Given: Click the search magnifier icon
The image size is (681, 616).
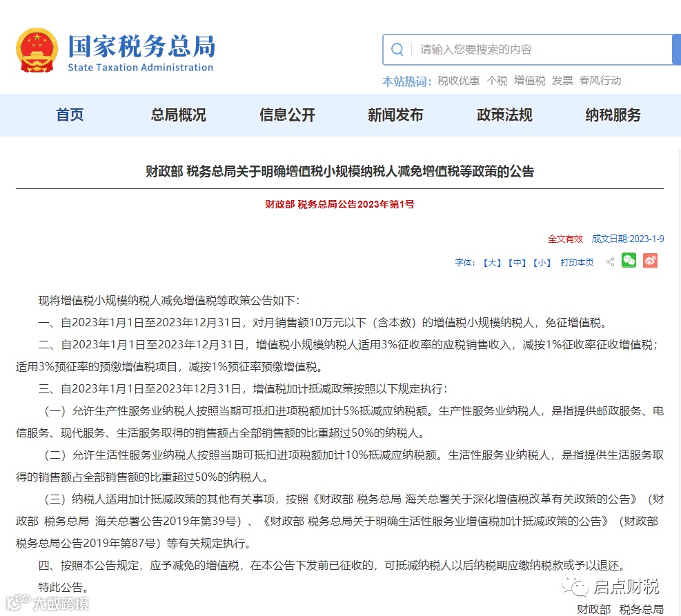Looking at the screenshot, I should pyautogui.click(x=397, y=49).
